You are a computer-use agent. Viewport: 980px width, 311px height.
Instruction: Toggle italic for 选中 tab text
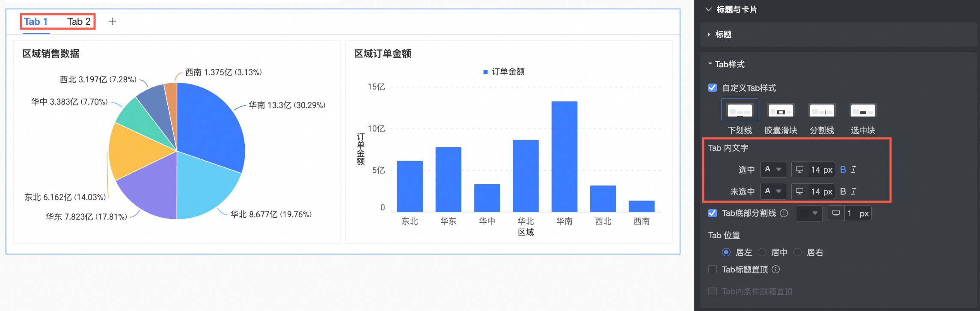(853, 170)
